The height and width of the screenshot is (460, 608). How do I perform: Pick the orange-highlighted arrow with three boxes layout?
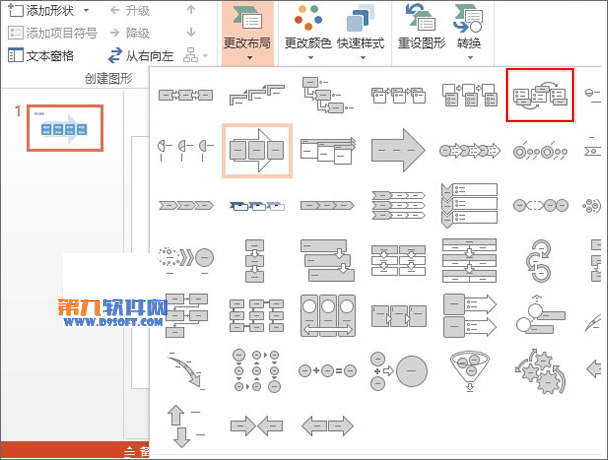[x=257, y=150]
